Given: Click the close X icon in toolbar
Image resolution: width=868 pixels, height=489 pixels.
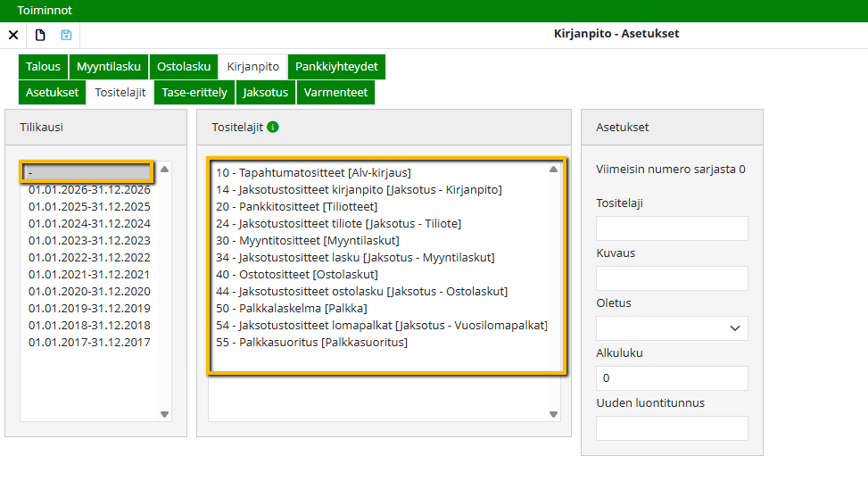Looking at the screenshot, I should (x=13, y=35).
